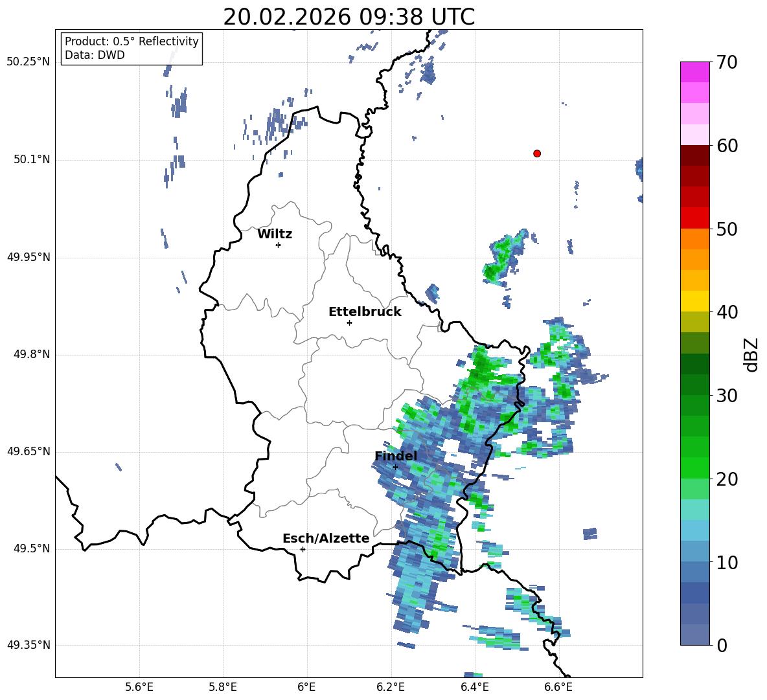767x700 pixels.
Task: Click the dBZ colorbar axis label
Action: coord(750,355)
